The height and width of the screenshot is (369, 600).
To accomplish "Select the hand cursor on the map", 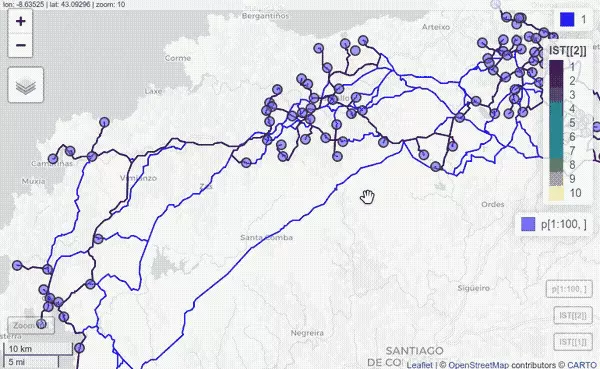I will click(367, 197).
